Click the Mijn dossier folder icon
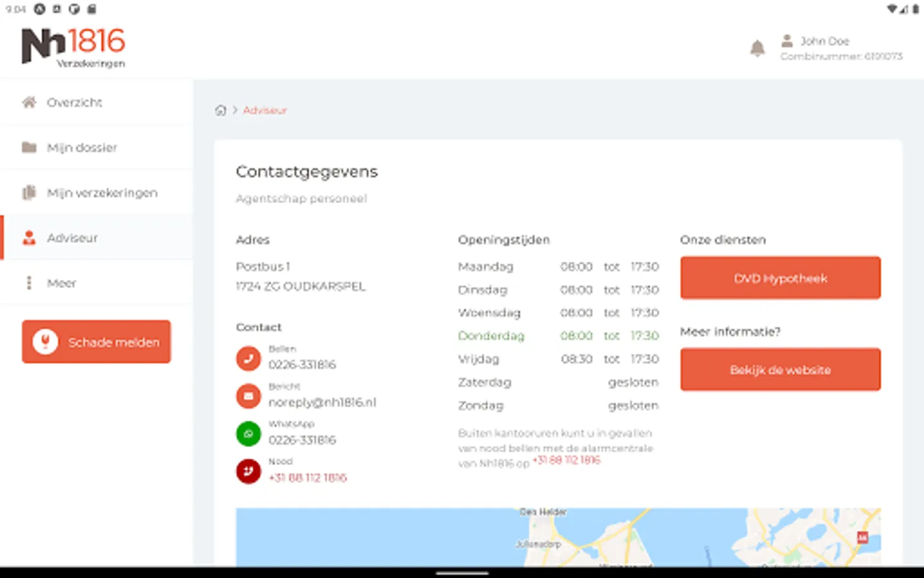The width and height of the screenshot is (924, 578). (29, 147)
